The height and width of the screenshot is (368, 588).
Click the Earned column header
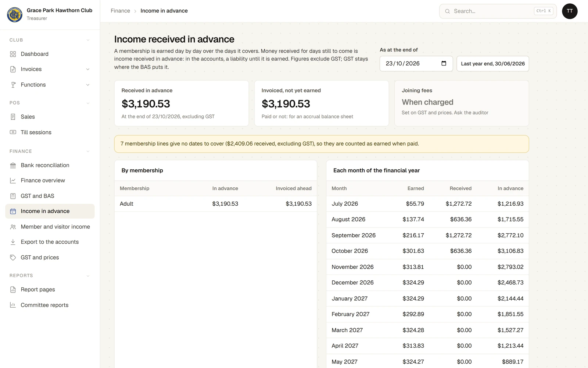tap(416, 188)
